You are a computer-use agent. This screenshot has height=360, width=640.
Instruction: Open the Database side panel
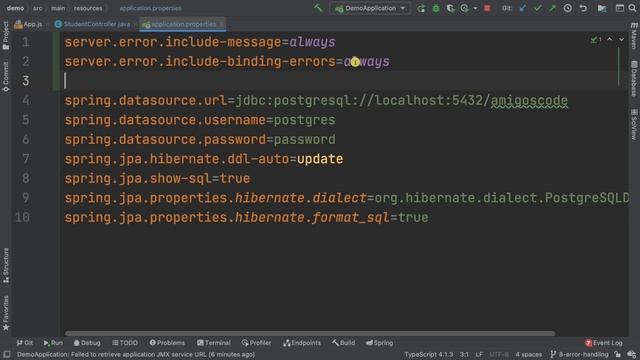point(634,79)
